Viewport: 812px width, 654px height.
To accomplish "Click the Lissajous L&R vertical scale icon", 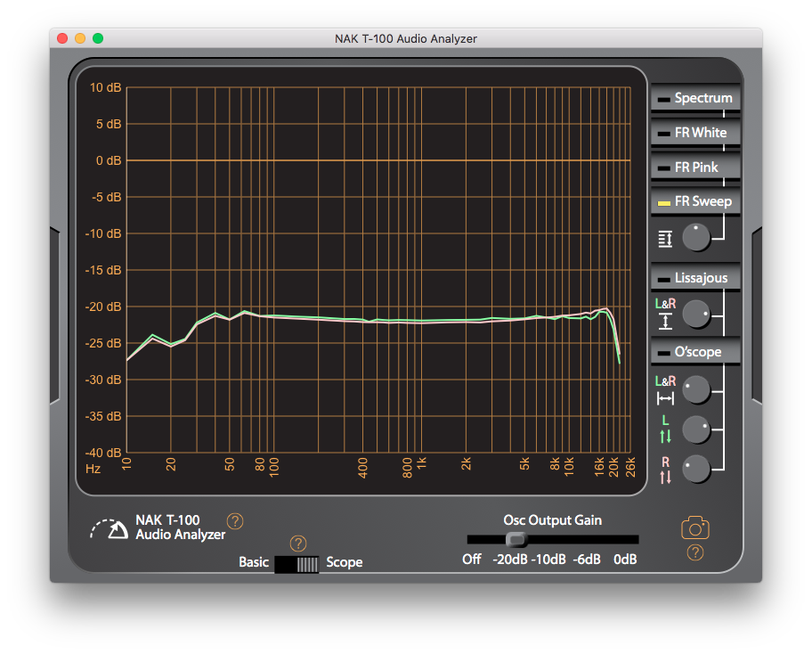I will click(665, 314).
